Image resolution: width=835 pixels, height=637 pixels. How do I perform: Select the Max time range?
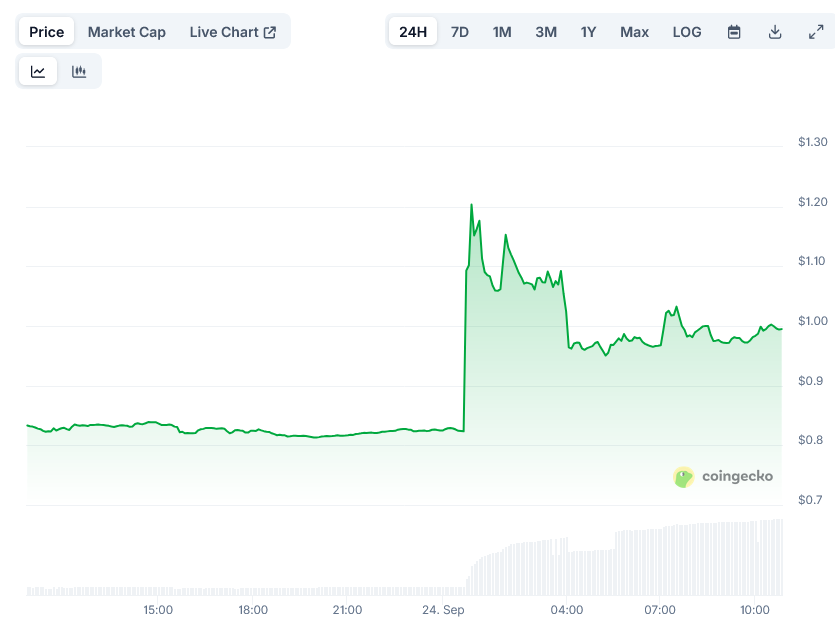(634, 32)
